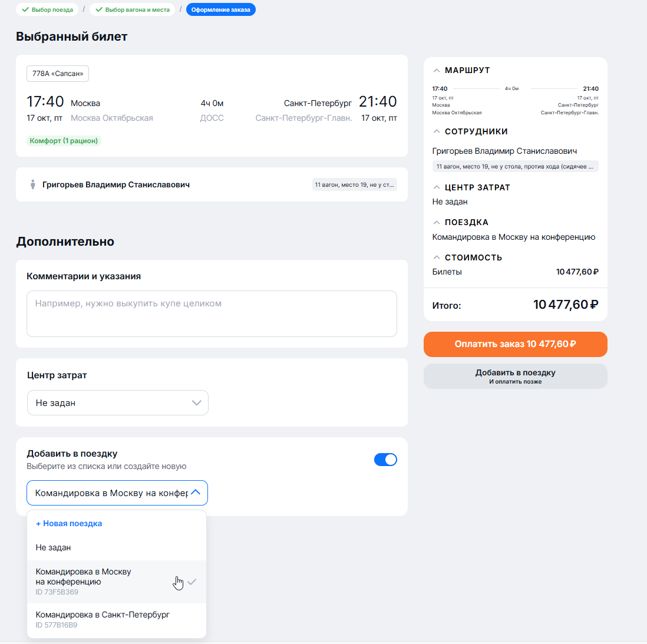Viewport: 647px width, 644px height.
Task: Click the passenger person icon
Action: 33,184
